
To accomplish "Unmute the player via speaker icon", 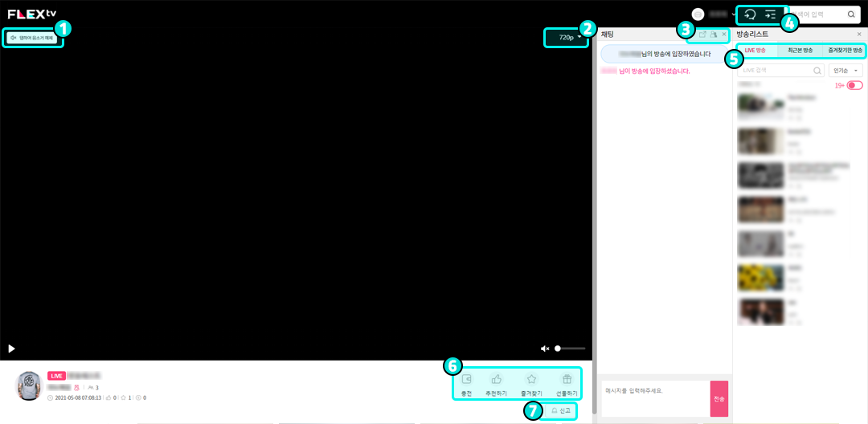I will pyautogui.click(x=545, y=349).
